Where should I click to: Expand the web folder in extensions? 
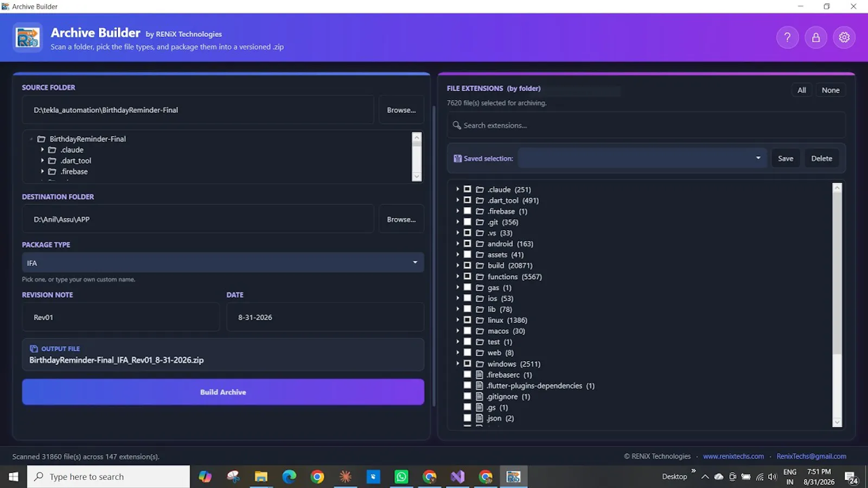point(457,352)
